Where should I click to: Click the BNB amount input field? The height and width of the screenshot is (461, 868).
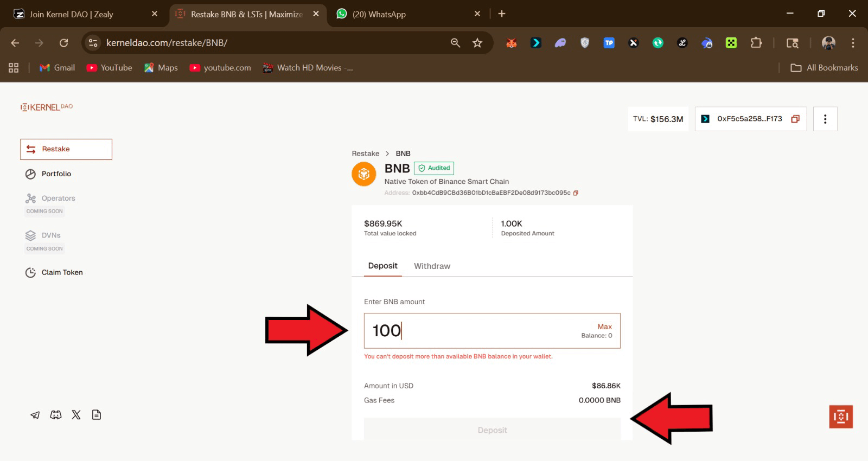click(x=492, y=331)
